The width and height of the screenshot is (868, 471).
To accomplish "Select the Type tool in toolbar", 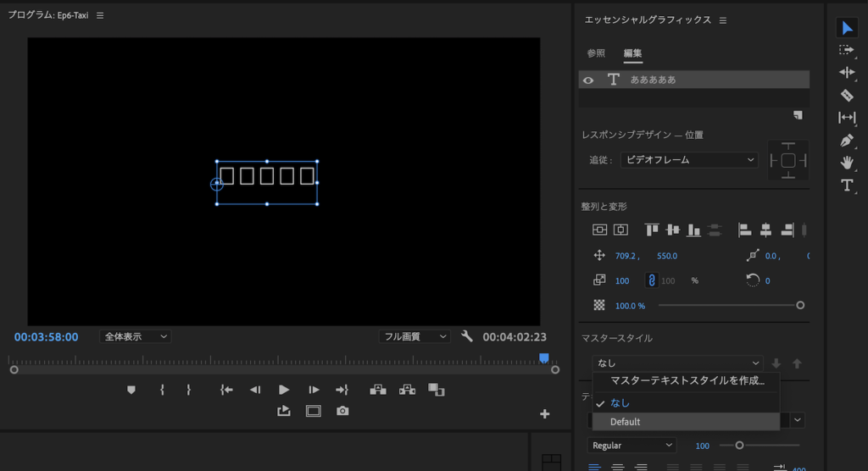I will [x=846, y=185].
